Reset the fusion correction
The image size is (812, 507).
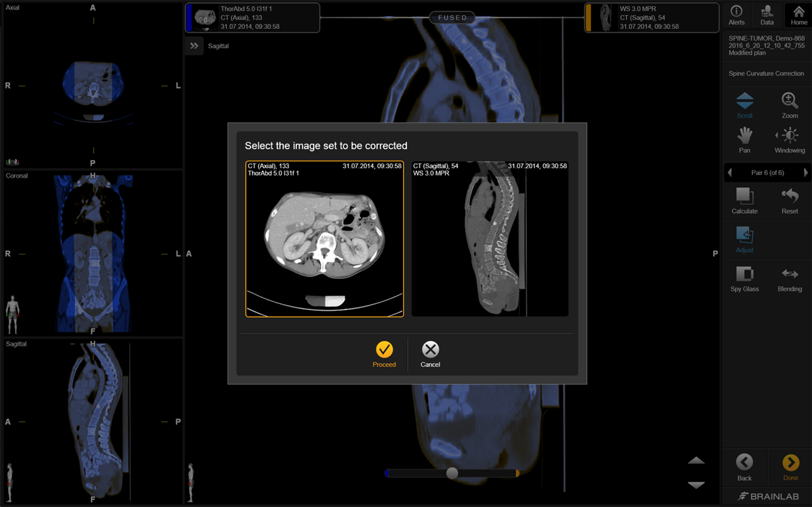click(789, 201)
